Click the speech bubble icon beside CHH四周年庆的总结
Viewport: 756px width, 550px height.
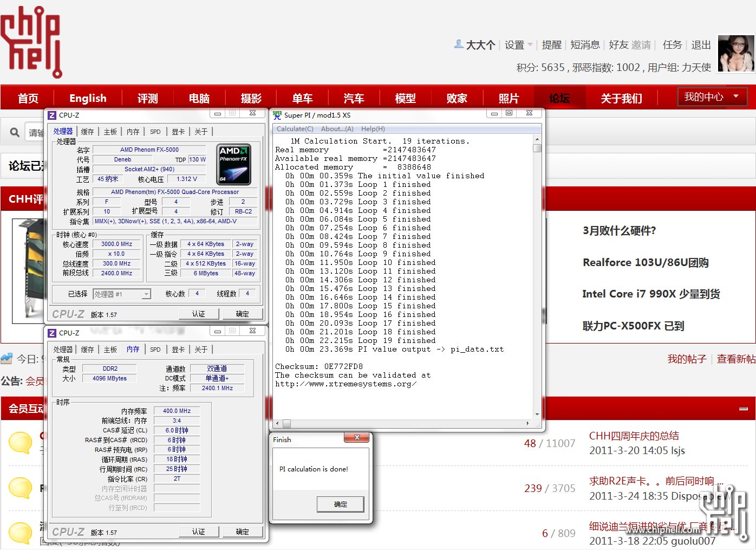(x=21, y=442)
